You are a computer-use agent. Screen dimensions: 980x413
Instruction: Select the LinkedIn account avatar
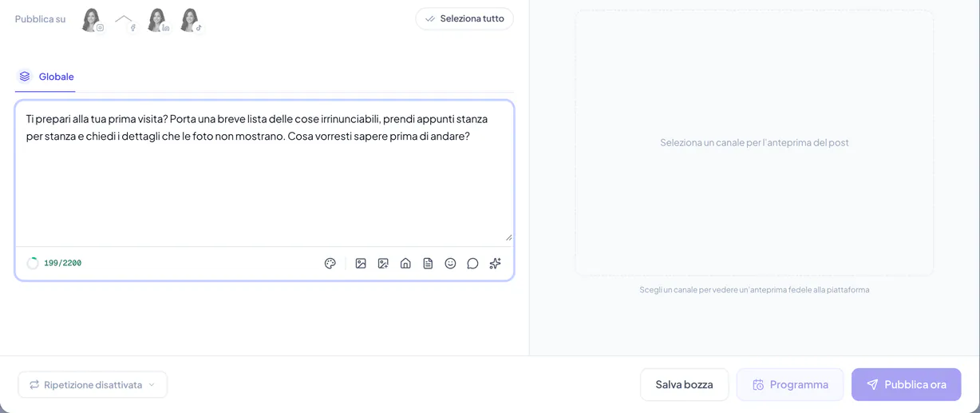158,20
